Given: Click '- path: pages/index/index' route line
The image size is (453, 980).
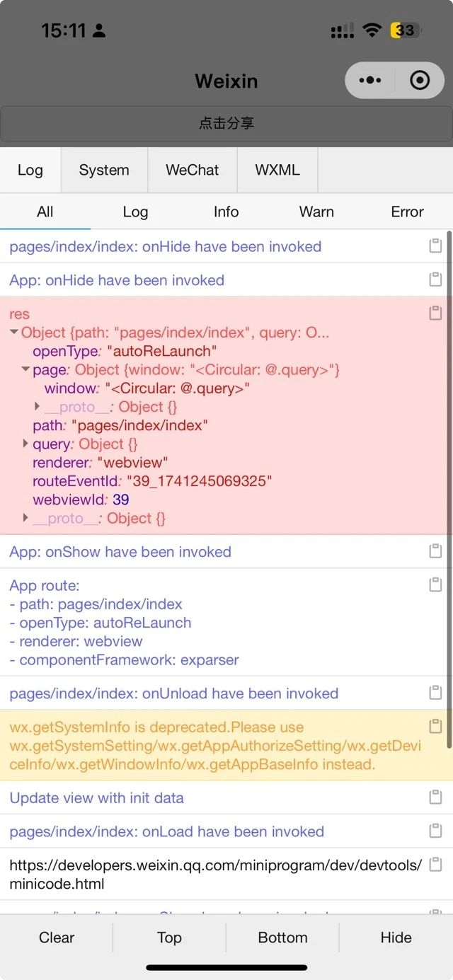Looking at the screenshot, I should click(96, 604).
